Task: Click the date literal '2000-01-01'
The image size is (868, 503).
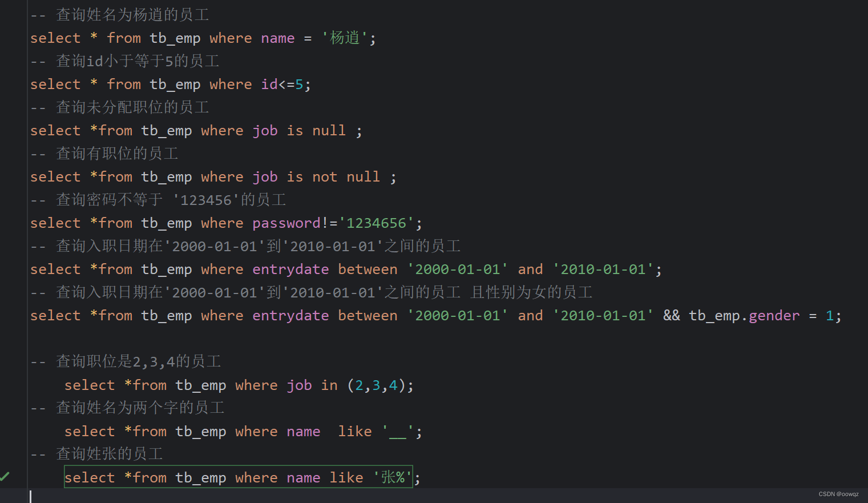Action: [x=457, y=268]
